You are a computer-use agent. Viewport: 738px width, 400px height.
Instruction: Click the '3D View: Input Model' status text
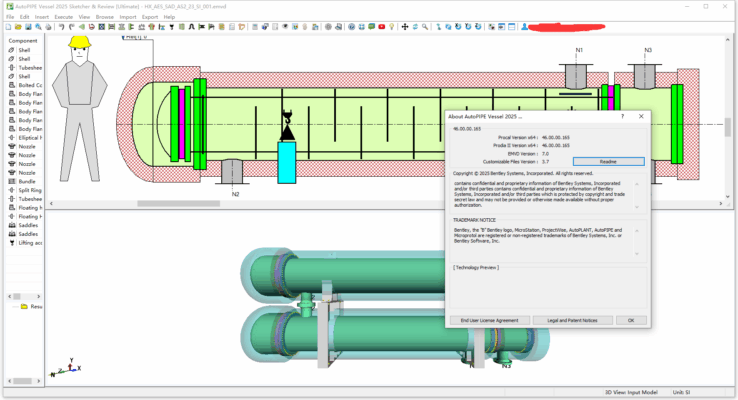(631, 392)
